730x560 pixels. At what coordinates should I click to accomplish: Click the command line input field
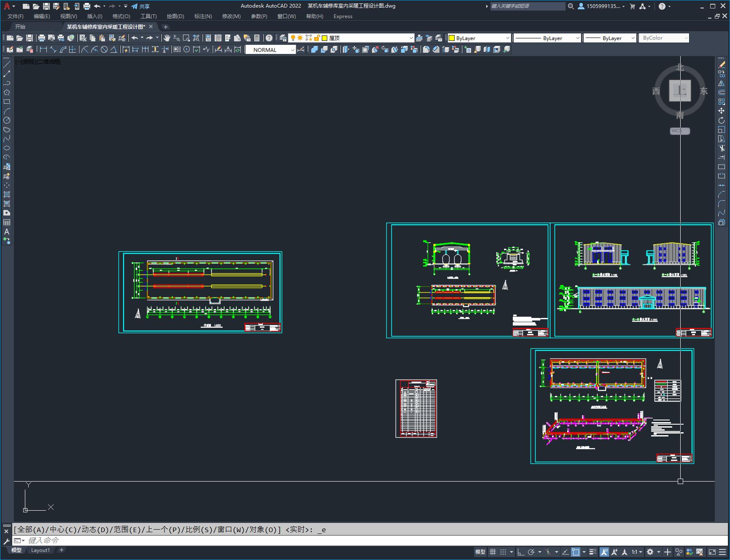tap(371, 540)
